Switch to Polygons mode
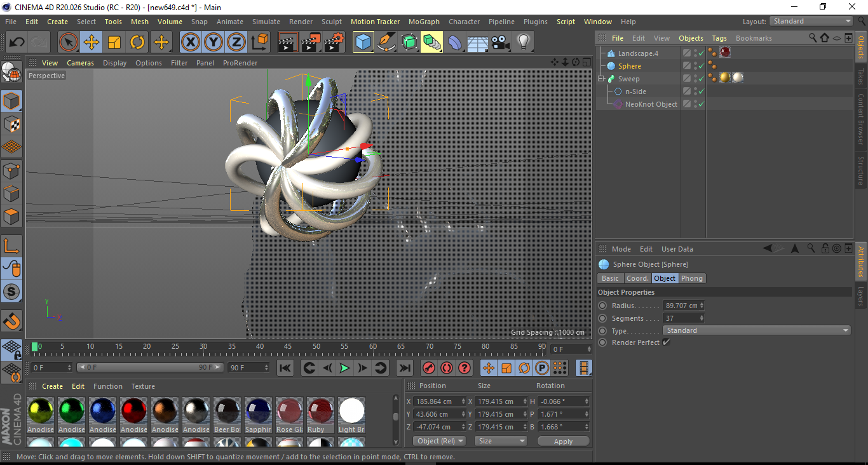Viewport: 868px width, 465px height. pyautogui.click(x=11, y=217)
